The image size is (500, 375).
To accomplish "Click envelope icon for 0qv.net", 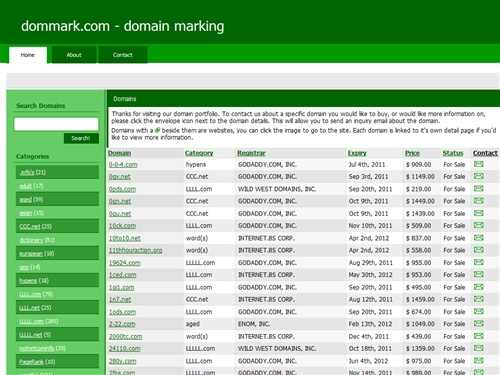I will click(x=479, y=176).
